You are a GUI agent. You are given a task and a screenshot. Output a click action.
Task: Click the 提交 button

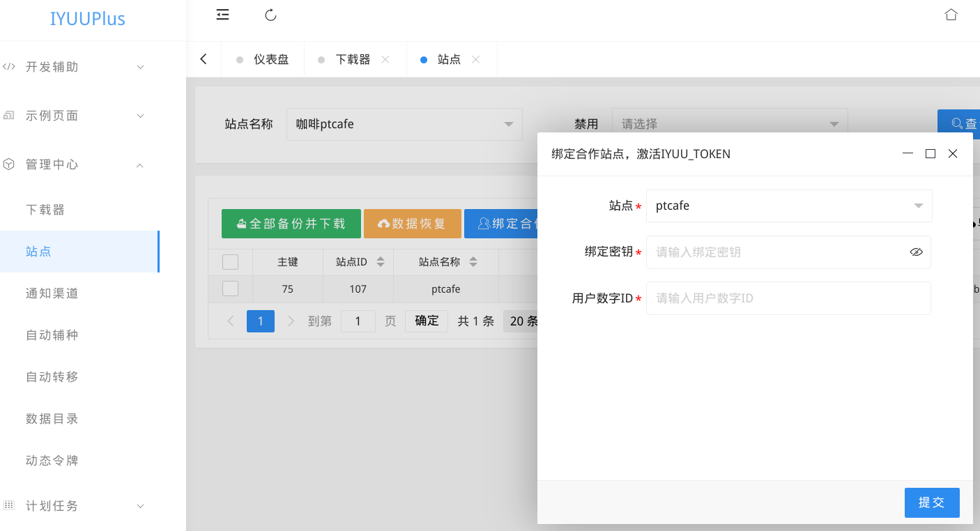click(x=932, y=502)
